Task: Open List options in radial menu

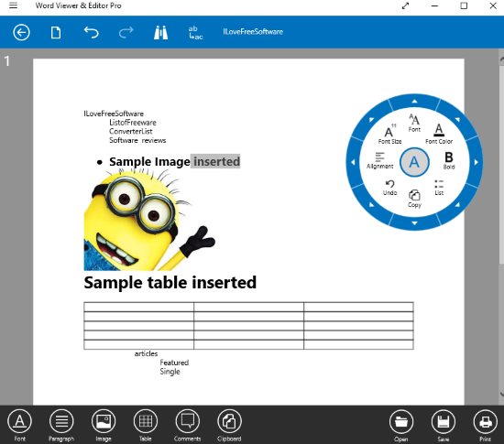Action: click(x=439, y=188)
